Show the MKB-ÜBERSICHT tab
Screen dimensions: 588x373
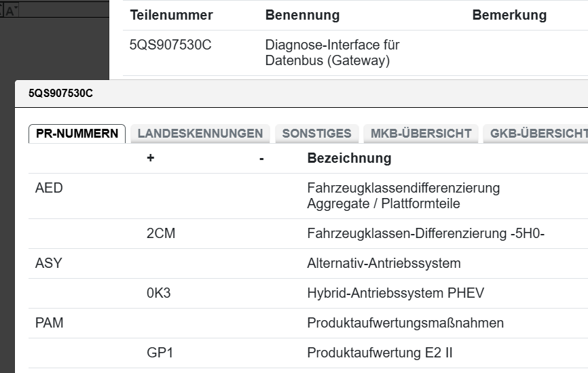[421, 134]
